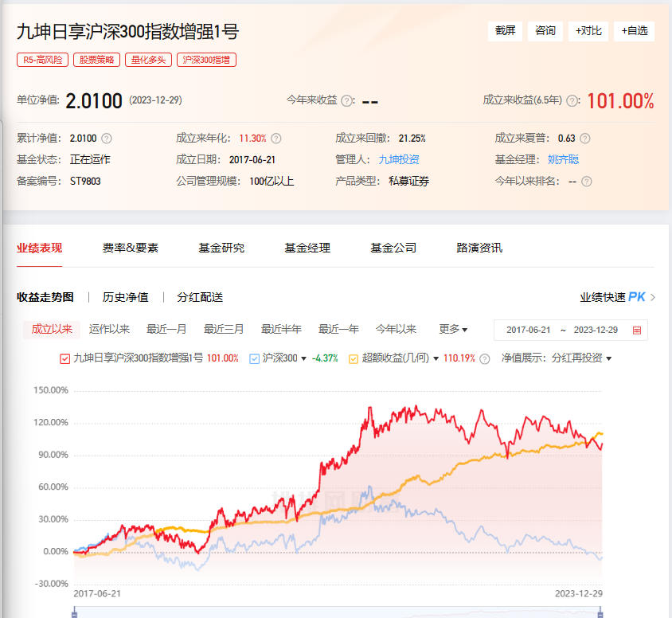Expand the 更多 period dropdown
This screenshot has width=672, height=618.
[x=453, y=329]
